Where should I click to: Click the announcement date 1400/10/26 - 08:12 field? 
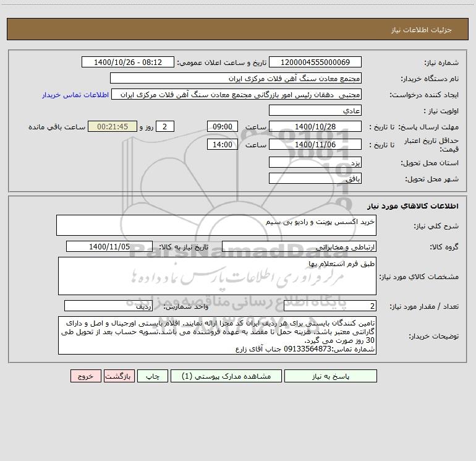click(128, 62)
